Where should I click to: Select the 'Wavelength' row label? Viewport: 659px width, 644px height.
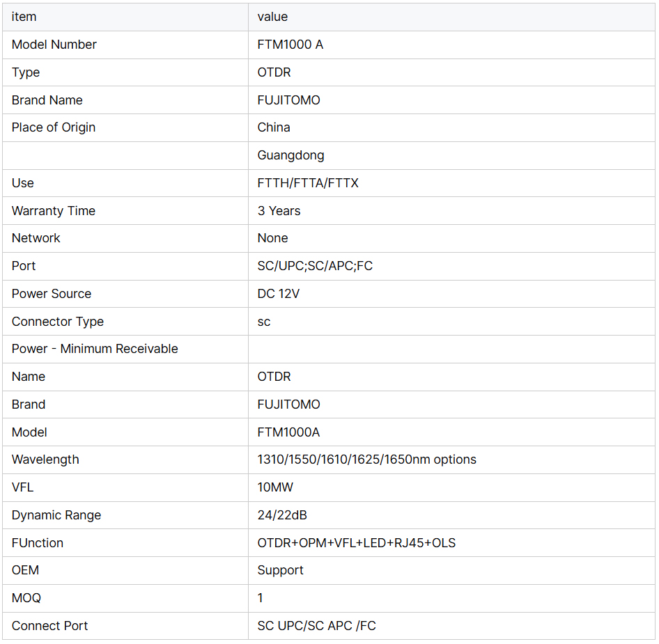(45, 460)
